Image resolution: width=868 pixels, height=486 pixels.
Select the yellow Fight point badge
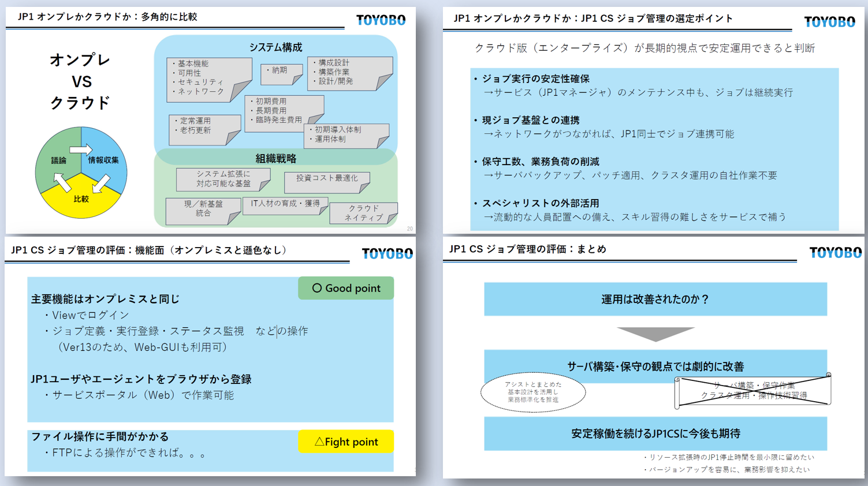point(345,442)
